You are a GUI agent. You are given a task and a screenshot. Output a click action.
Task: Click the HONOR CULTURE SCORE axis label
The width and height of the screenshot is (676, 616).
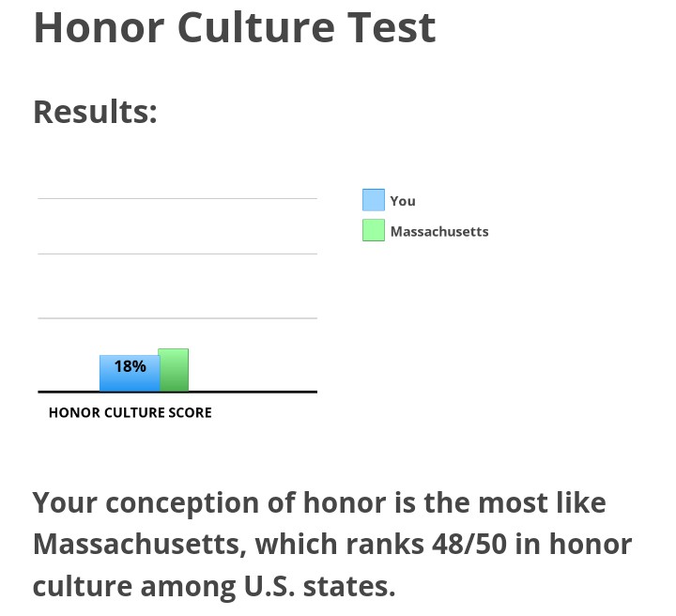pyautogui.click(x=131, y=412)
